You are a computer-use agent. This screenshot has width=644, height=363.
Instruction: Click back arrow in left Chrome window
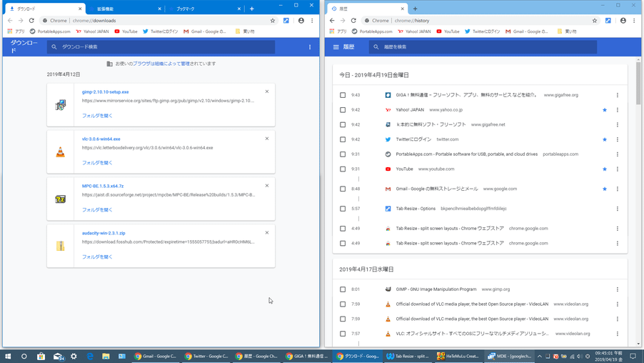10,21
